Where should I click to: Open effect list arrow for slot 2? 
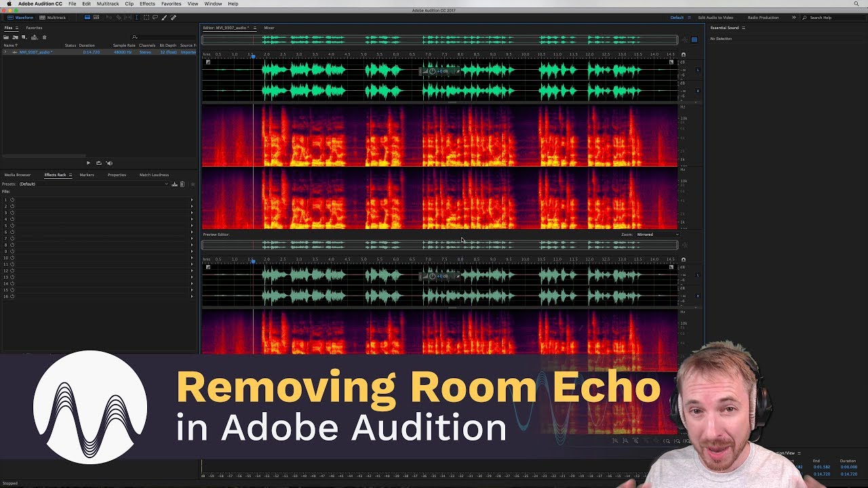(192, 206)
